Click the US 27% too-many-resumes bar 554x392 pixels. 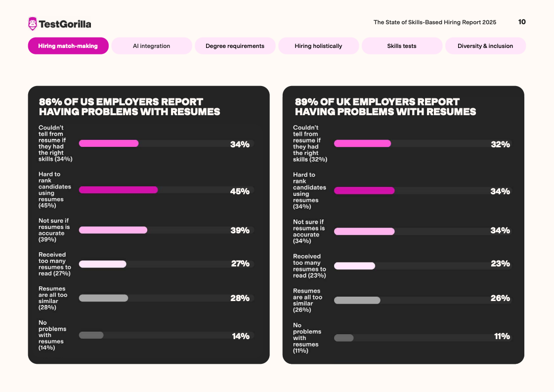coord(103,264)
